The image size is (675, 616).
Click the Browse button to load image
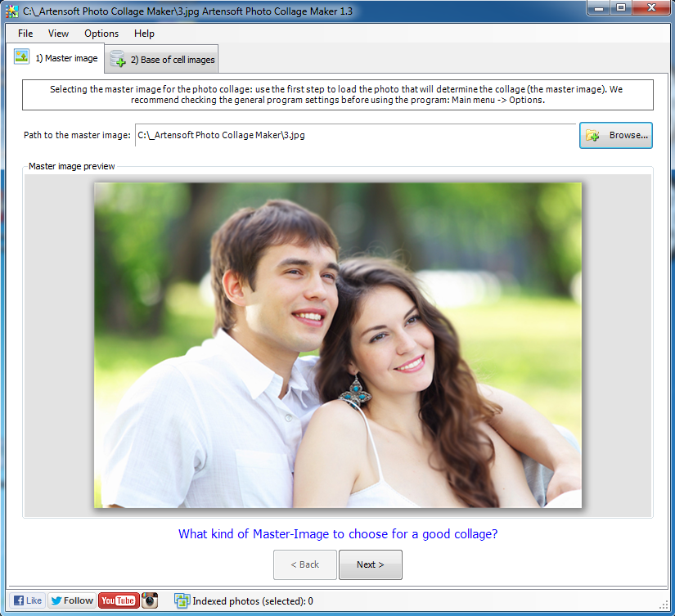615,135
